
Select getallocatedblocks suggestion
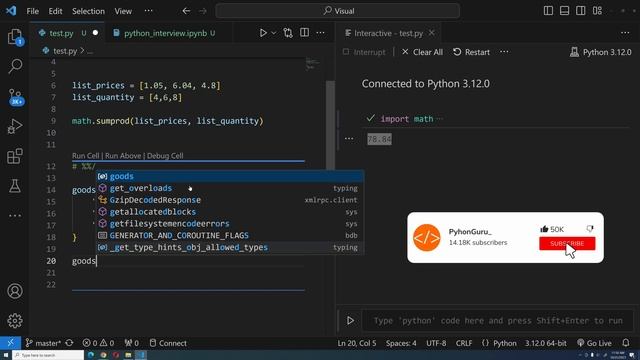click(x=230, y=212)
